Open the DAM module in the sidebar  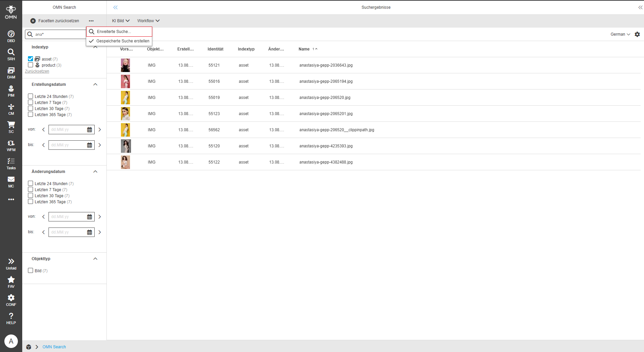(x=11, y=72)
